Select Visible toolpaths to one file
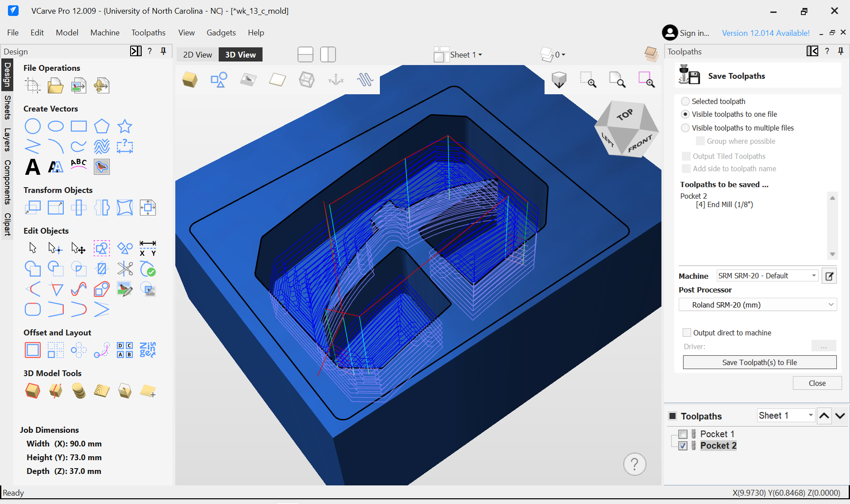The image size is (850, 504). tap(685, 114)
